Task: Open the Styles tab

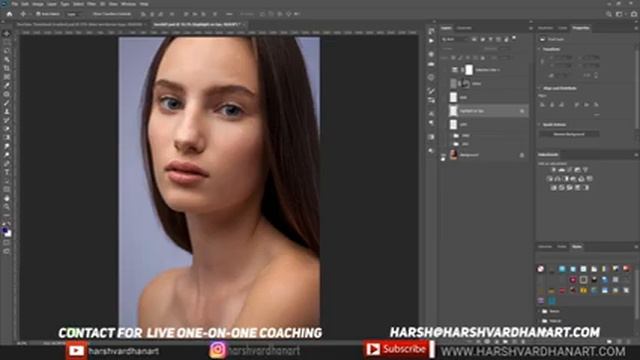Action: click(577, 247)
